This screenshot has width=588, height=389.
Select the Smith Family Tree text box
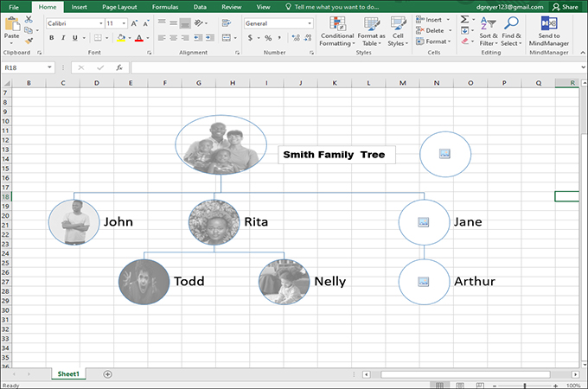pyautogui.click(x=336, y=155)
